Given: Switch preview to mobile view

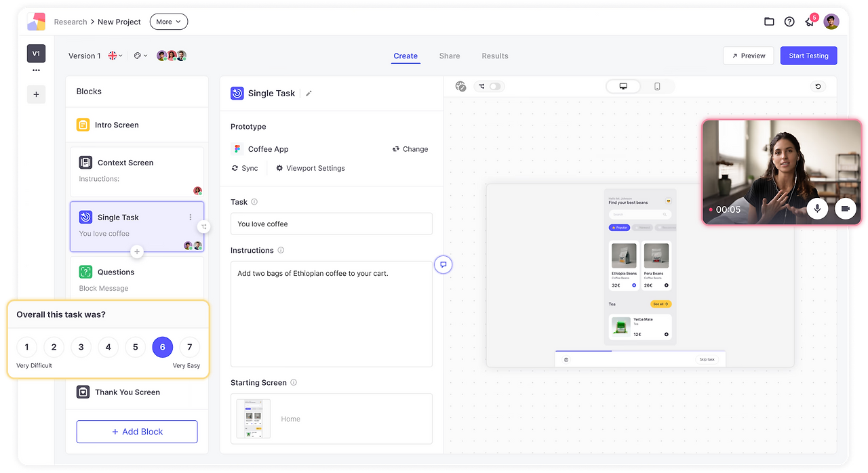Looking at the screenshot, I should (657, 86).
